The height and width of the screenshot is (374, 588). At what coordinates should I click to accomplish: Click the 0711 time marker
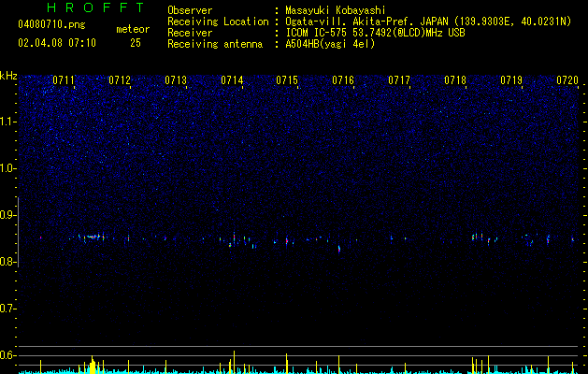pos(64,80)
